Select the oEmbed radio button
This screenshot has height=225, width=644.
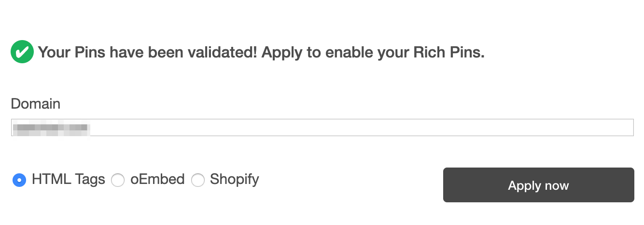(118, 180)
